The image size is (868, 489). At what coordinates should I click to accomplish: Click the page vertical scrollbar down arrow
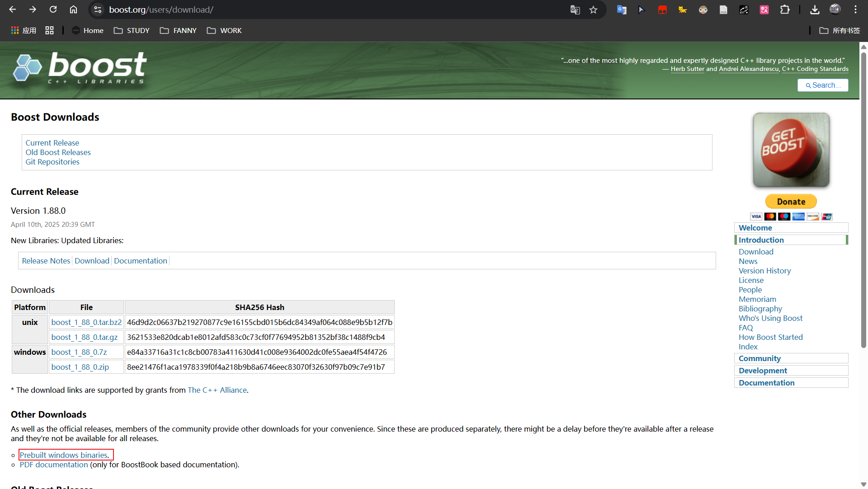point(863,484)
